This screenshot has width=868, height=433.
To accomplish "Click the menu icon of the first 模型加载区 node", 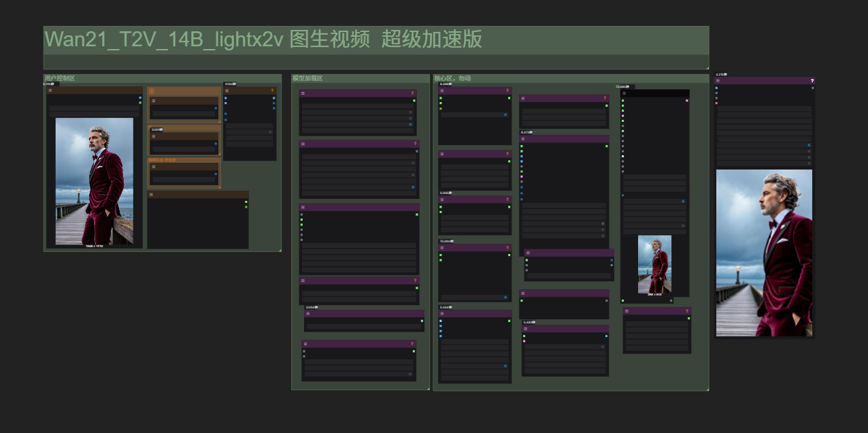I will (x=303, y=93).
